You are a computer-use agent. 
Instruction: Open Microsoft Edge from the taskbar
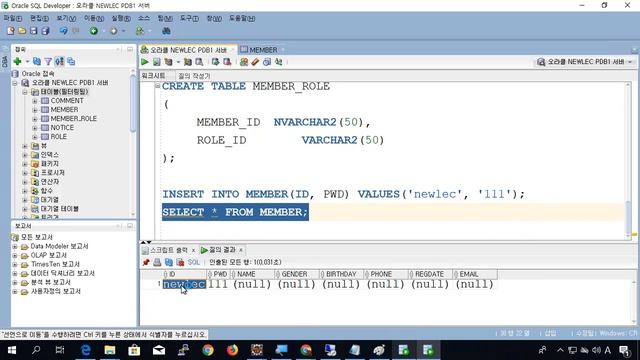[85, 350]
